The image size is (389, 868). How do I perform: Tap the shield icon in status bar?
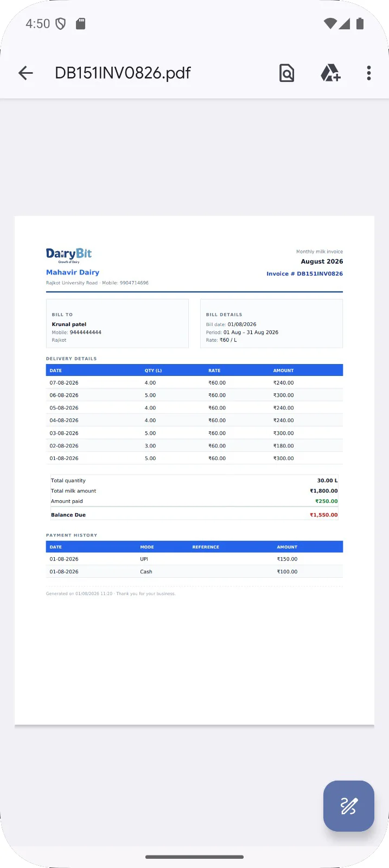pyautogui.click(x=61, y=24)
